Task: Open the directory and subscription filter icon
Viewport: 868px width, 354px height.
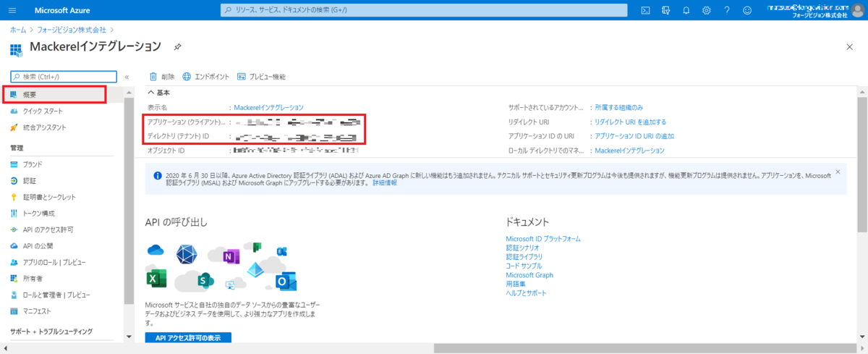Action: click(x=666, y=10)
